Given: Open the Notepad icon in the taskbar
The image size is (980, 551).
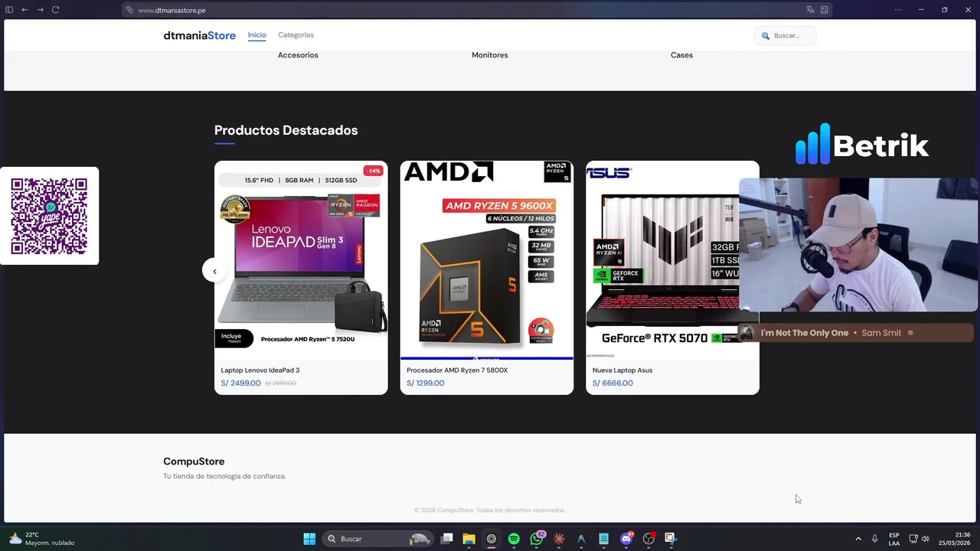Looking at the screenshot, I should pos(603,539).
